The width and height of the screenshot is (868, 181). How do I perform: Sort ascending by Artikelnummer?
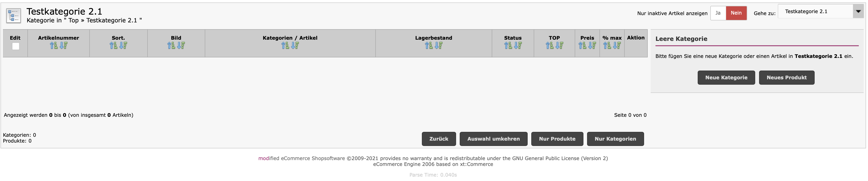(54, 45)
